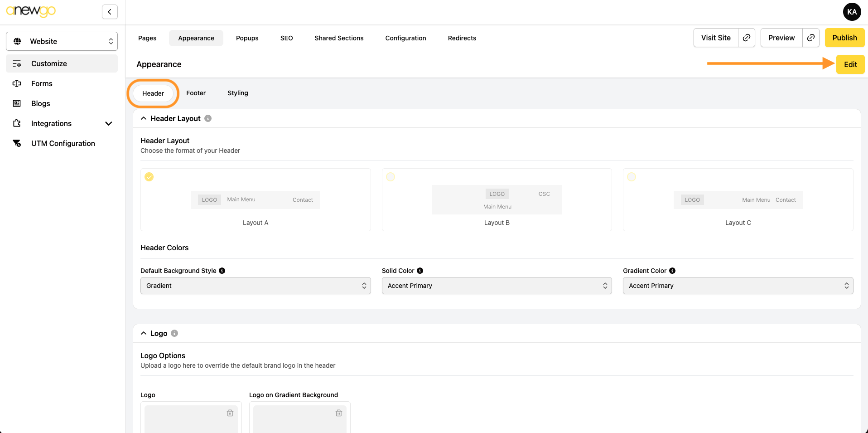
Task: Click the info icon beside Solid Color
Action: click(x=420, y=271)
